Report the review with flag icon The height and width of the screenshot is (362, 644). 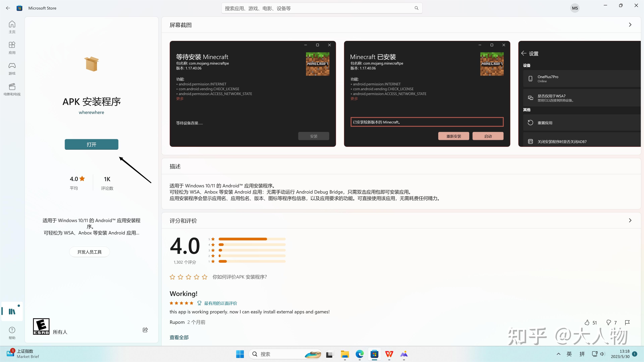click(627, 322)
